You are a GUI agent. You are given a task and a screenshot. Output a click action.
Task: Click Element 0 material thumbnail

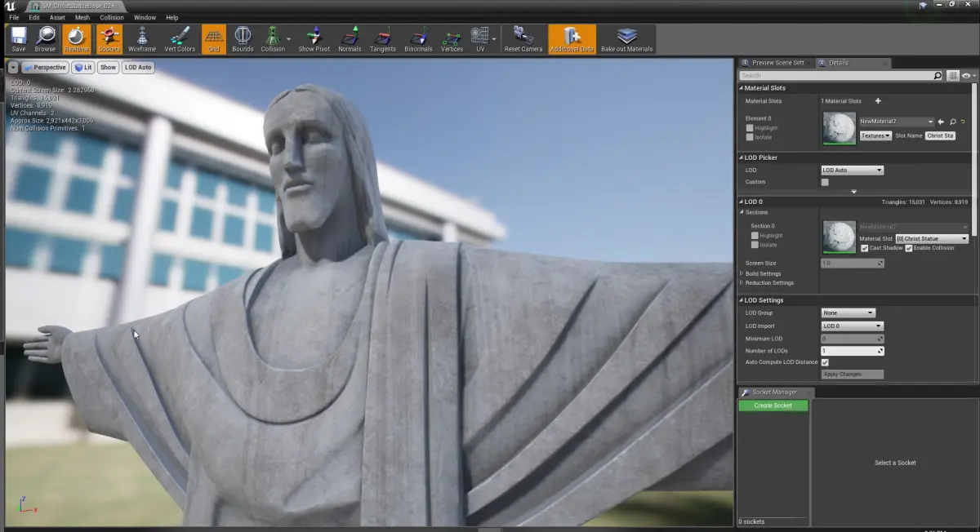pos(840,128)
